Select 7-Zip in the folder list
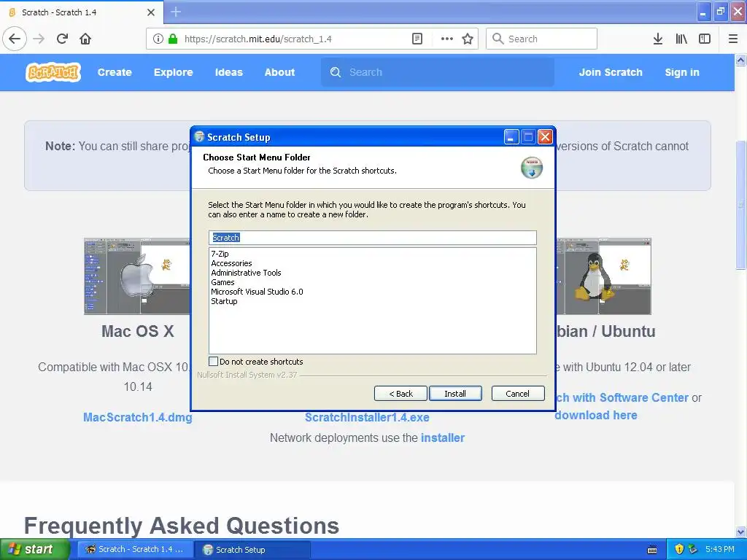The image size is (747, 560). click(220, 254)
